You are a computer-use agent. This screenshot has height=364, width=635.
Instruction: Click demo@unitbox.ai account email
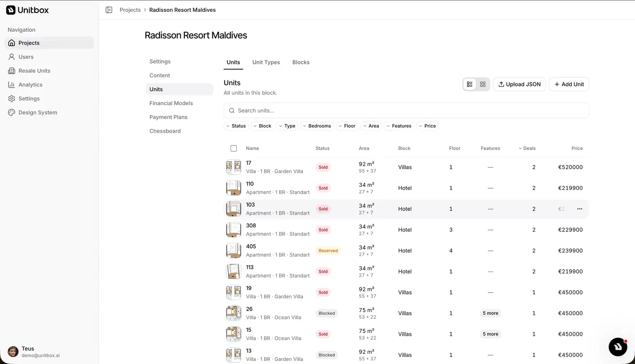coord(41,355)
